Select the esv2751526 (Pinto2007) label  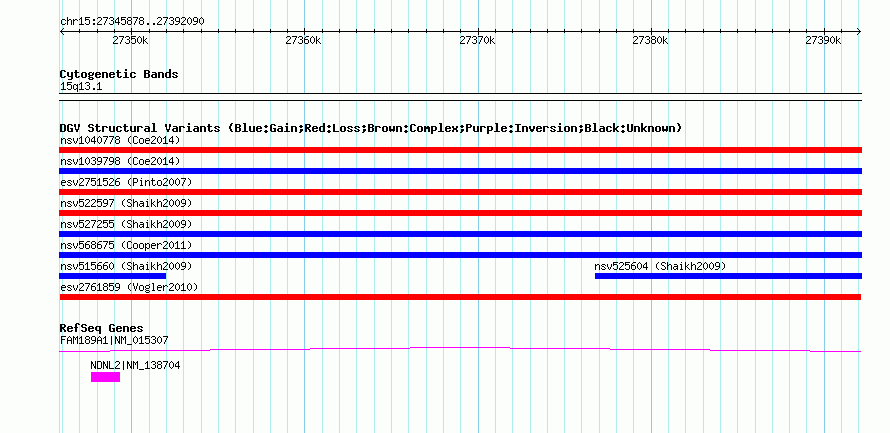(126, 182)
